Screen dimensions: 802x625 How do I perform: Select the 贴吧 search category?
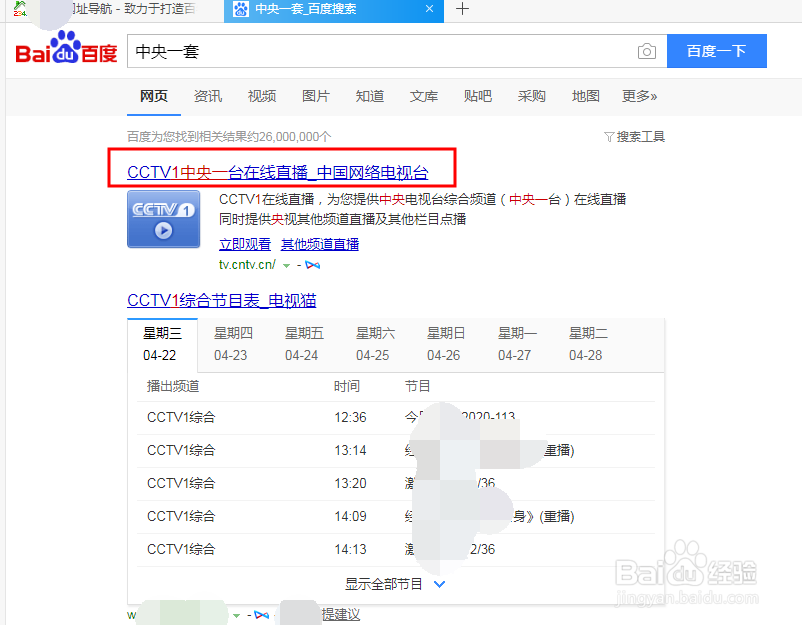[x=478, y=96]
